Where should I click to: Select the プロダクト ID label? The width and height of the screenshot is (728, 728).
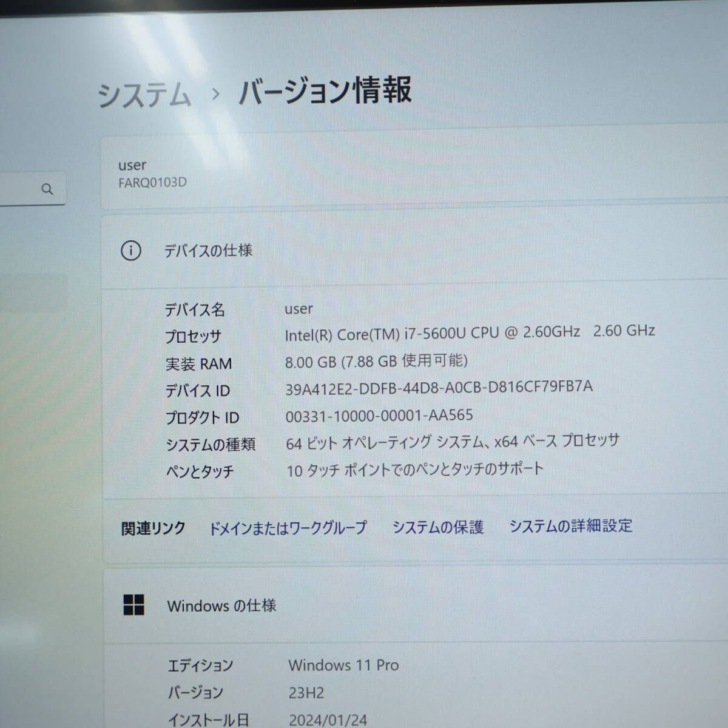click(202, 418)
